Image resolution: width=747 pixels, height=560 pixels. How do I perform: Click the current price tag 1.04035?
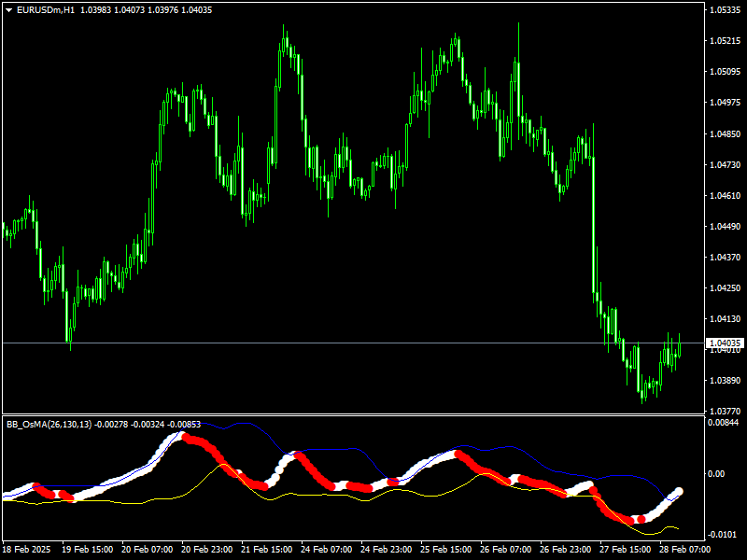point(724,343)
